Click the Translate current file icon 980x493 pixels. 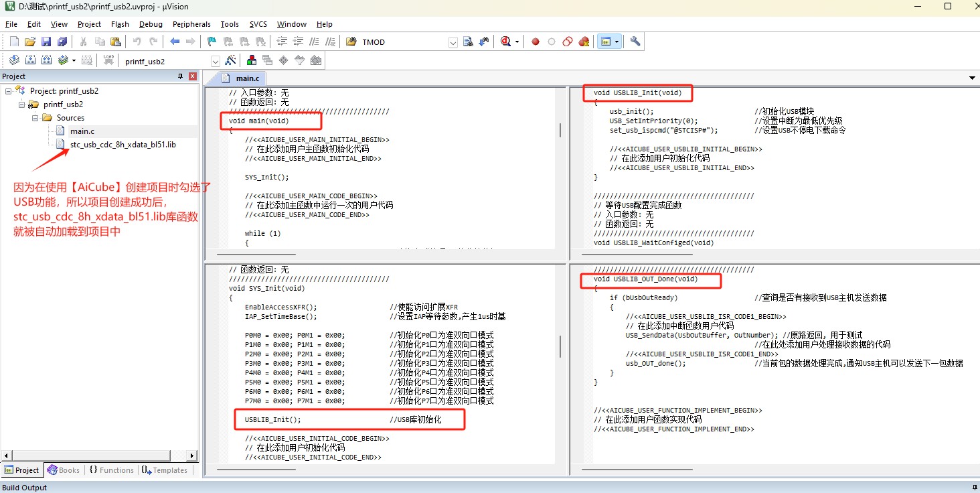(14, 60)
